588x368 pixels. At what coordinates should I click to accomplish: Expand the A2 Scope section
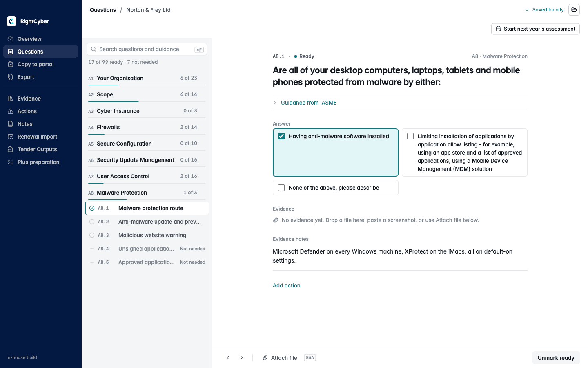click(147, 94)
